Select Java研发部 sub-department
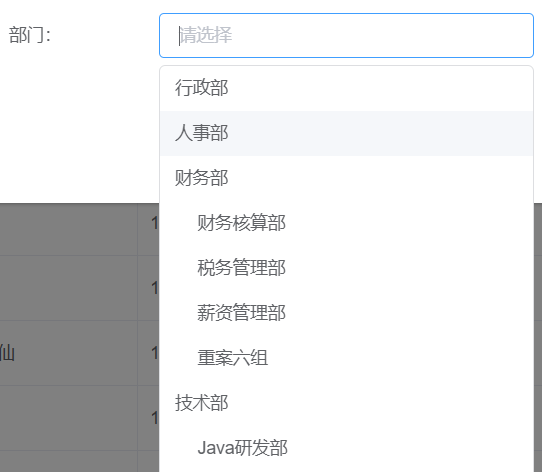 tap(346, 448)
